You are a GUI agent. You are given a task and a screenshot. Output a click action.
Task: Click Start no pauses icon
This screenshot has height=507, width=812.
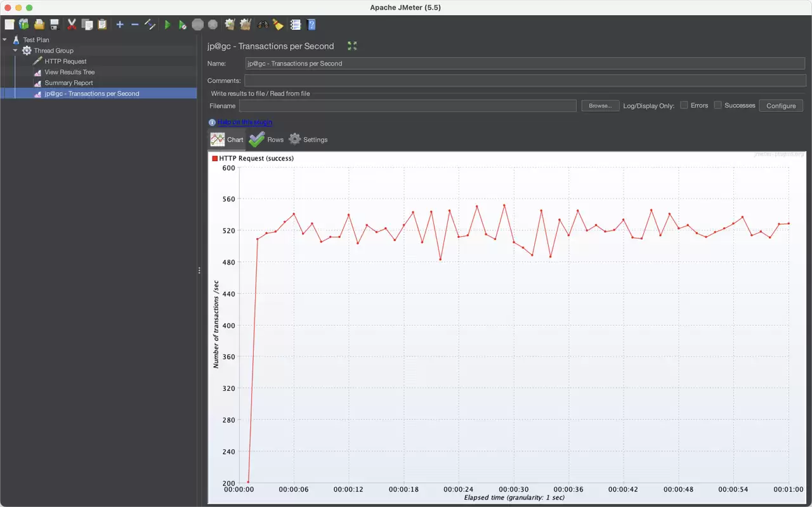coord(182,24)
